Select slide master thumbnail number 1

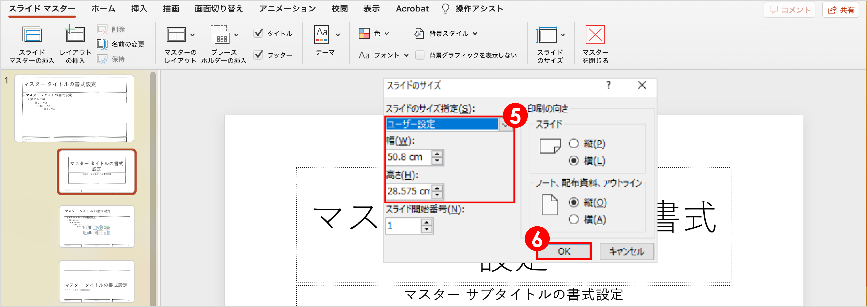pos(74,108)
